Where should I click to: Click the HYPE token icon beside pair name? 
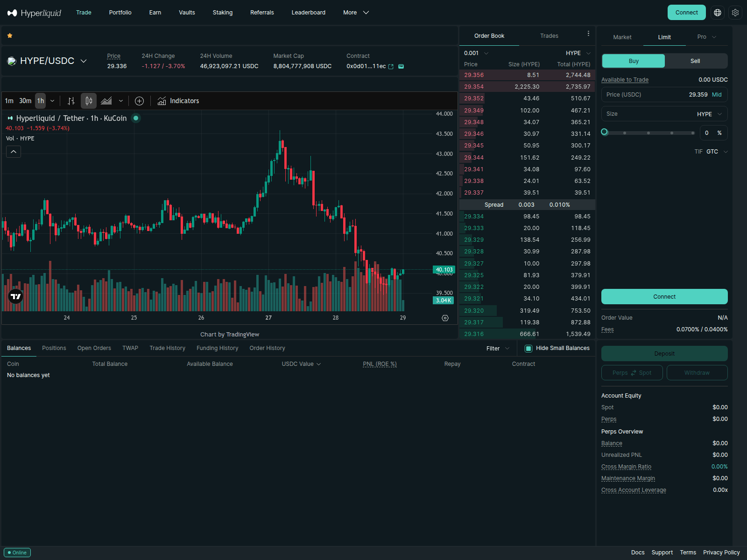point(12,61)
